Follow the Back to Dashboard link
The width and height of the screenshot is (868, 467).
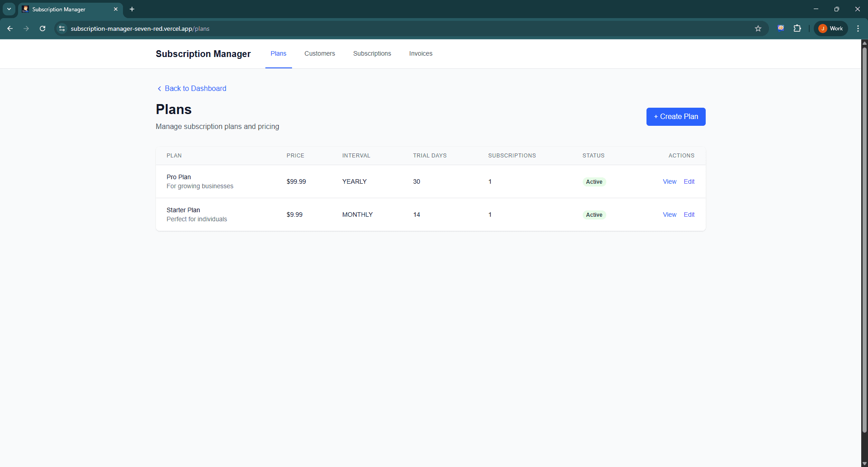click(x=195, y=88)
